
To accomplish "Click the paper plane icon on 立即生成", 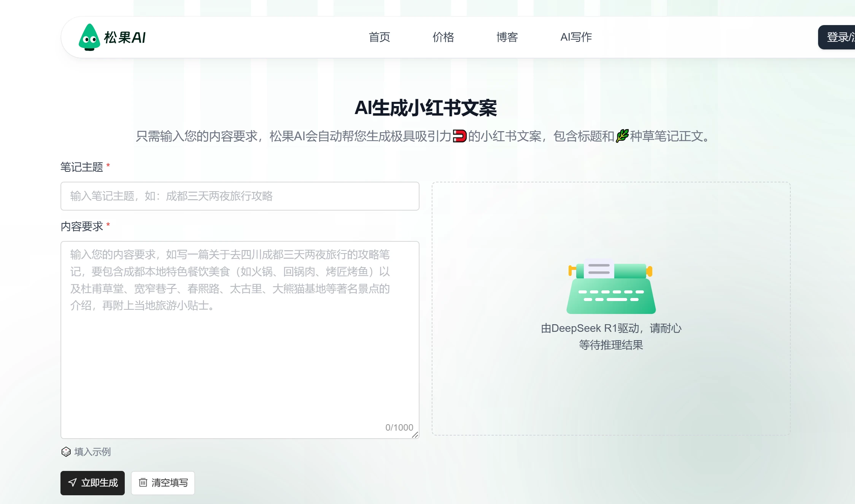I will coord(72,483).
